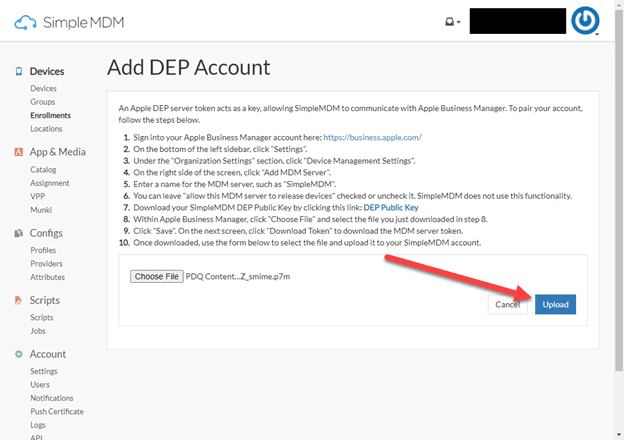Open Providers in sidebar

[x=46, y=264]
